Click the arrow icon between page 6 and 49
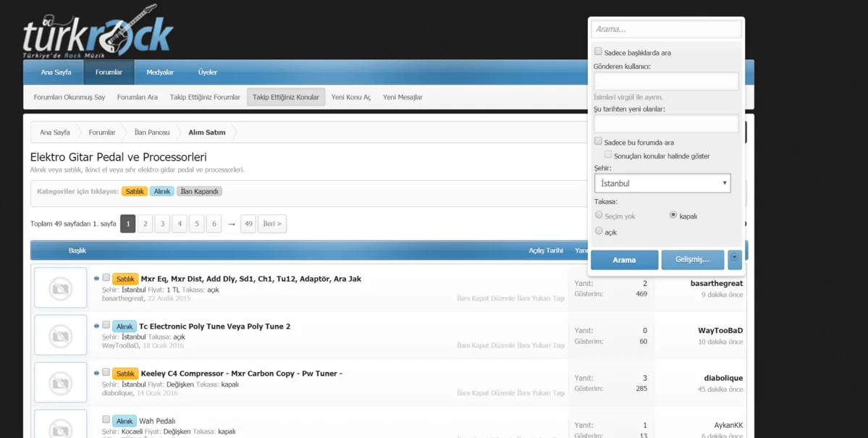The height and width of the screenshot is (438, 868). click(231, 224)
